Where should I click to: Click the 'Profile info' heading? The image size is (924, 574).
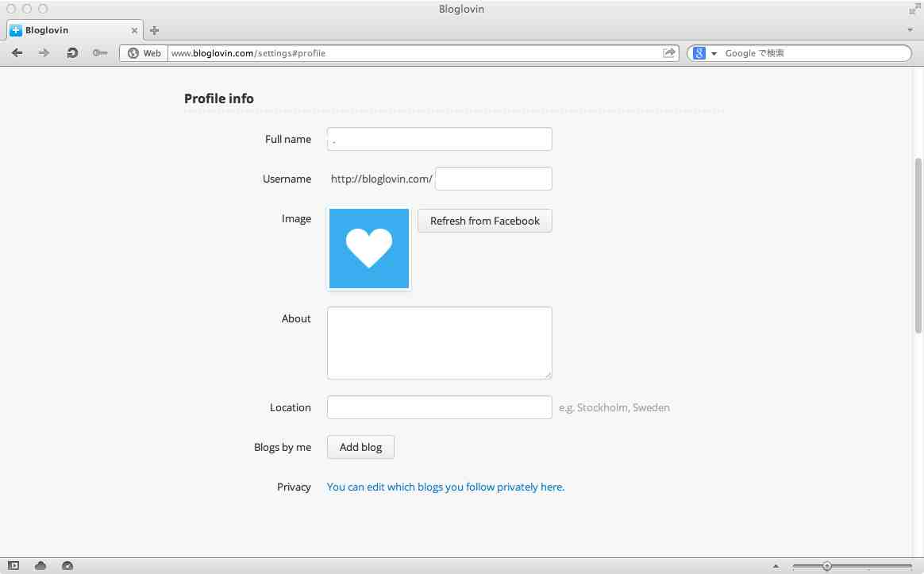point(218,98)
